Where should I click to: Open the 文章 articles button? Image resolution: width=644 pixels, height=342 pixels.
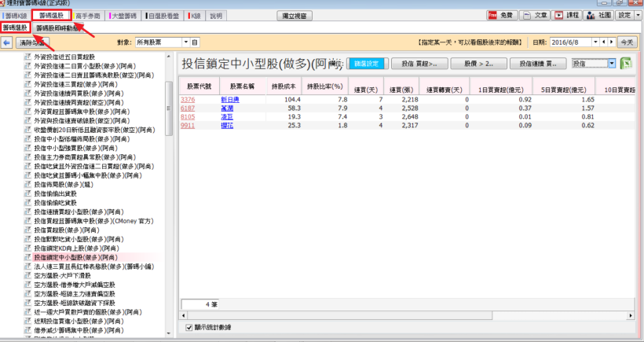tap(535, 15)
